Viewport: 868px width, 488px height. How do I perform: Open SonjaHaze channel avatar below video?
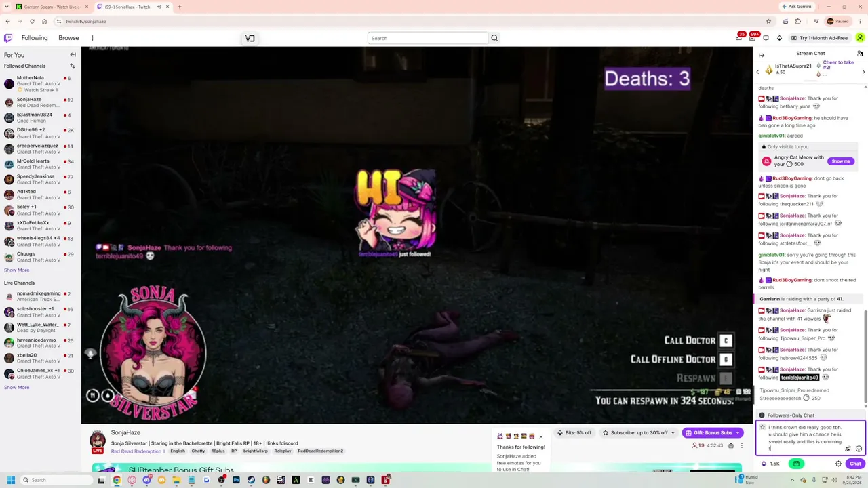pos(98,441)
